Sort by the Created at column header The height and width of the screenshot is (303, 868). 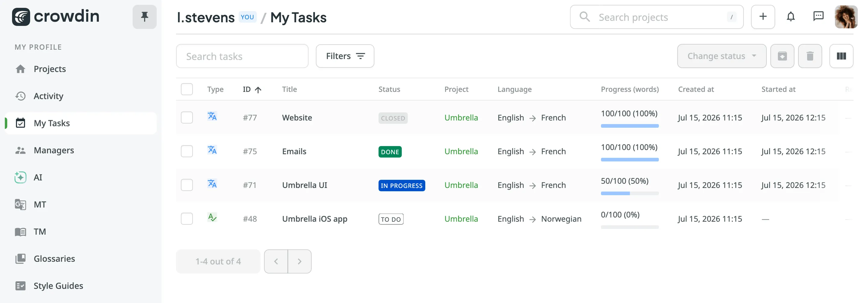click(x=696, y=89)
